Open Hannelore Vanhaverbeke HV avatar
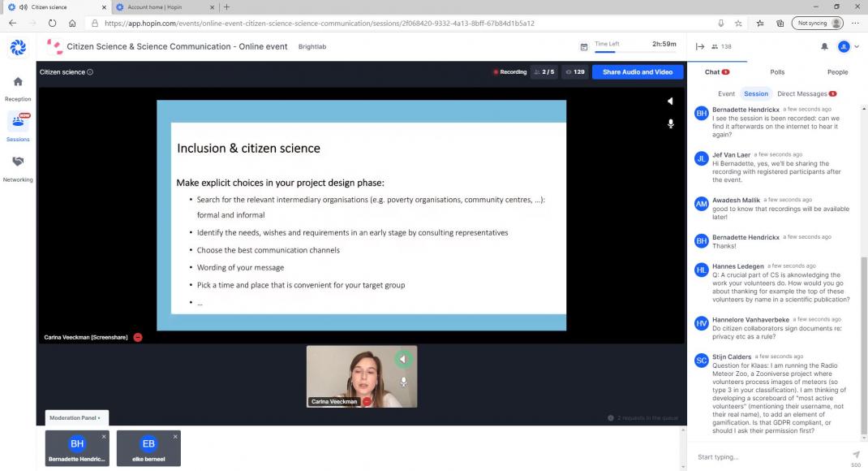Viewport: 868px width, 471px height. 702,323
